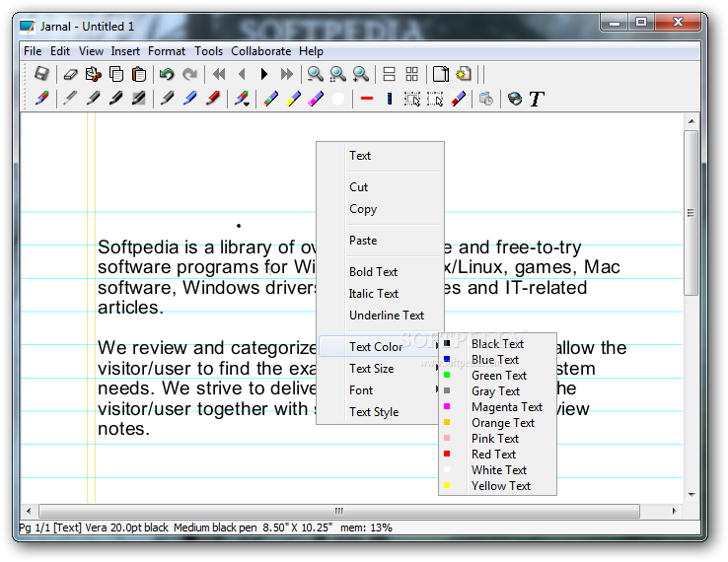This screenshot has width=728, height=562.
Task: Choose Text in the context menu
Action: (380, 156)
